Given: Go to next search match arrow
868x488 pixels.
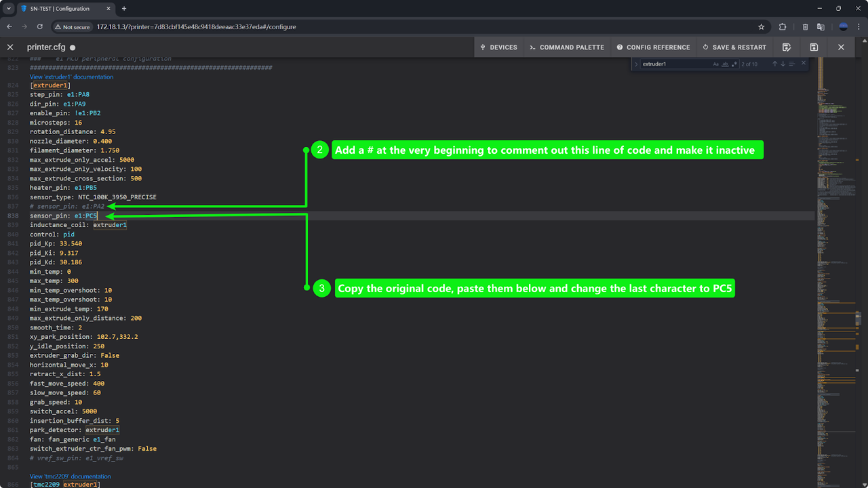Looking at the screenshot, I should [783, 64].
